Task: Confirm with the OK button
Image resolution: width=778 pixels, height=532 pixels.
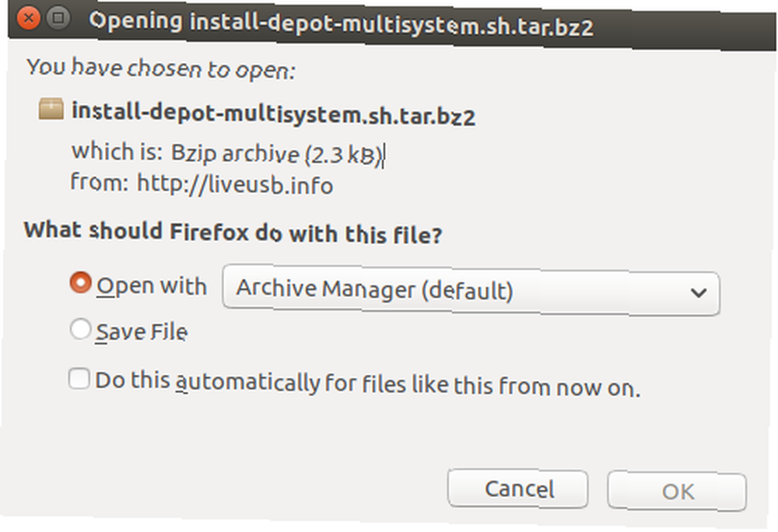Action: (678, 492)
